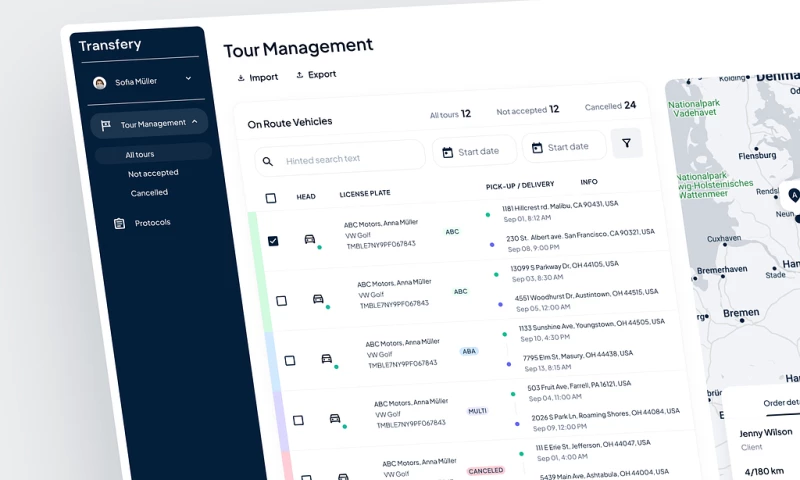The image size is (800, 480).
Task: Open the first Start date picker
Action: pyautogui.click(x=474, y=151)
